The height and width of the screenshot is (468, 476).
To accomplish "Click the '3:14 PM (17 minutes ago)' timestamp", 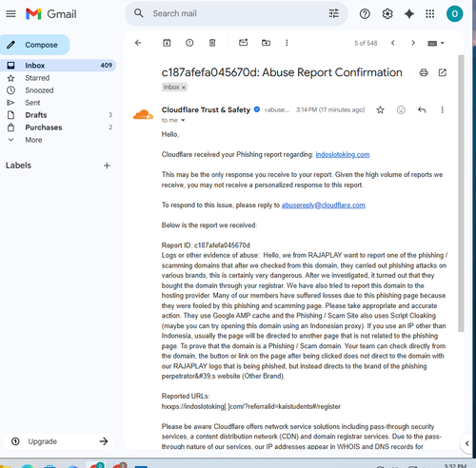I will (x=330, y=109).
